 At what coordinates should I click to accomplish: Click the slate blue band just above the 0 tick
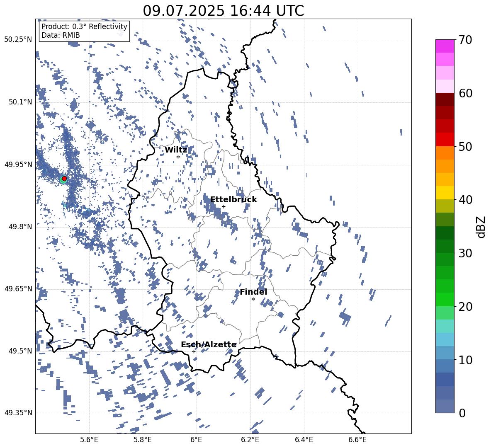(x=445, y=406)
